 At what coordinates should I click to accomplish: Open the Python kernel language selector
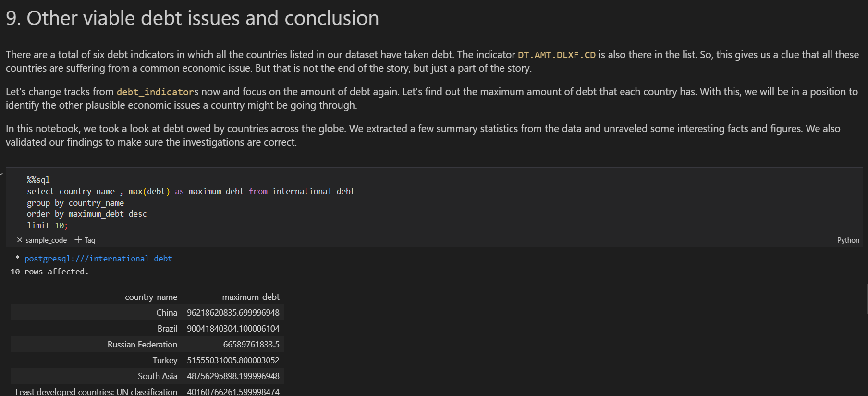click(x=848, y=240)
